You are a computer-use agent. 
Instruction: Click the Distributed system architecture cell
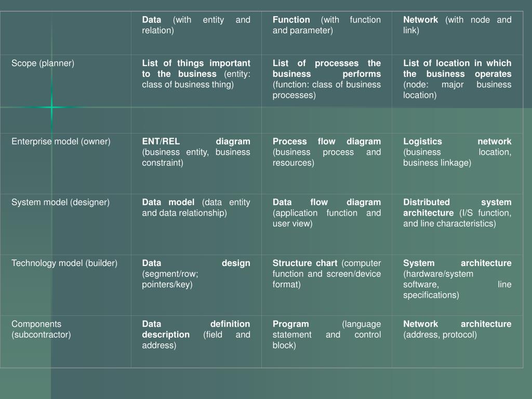[x=457, y=224]
